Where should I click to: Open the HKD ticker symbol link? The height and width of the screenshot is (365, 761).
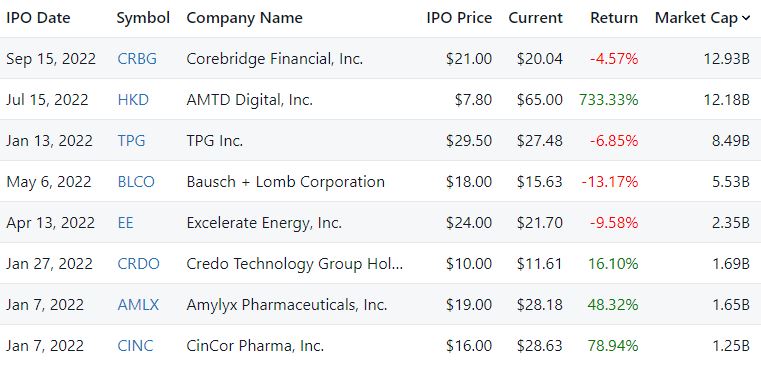(133, 100)
